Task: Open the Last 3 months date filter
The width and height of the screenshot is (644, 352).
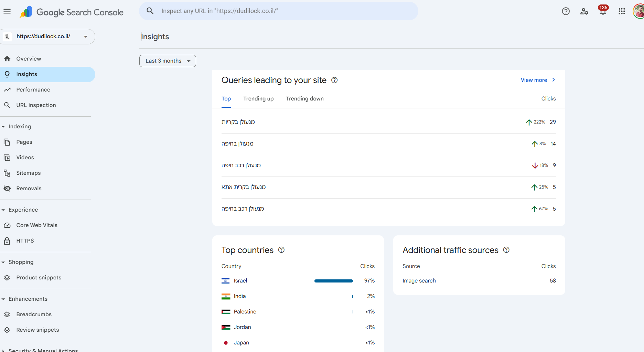Action: click(168, 61)
